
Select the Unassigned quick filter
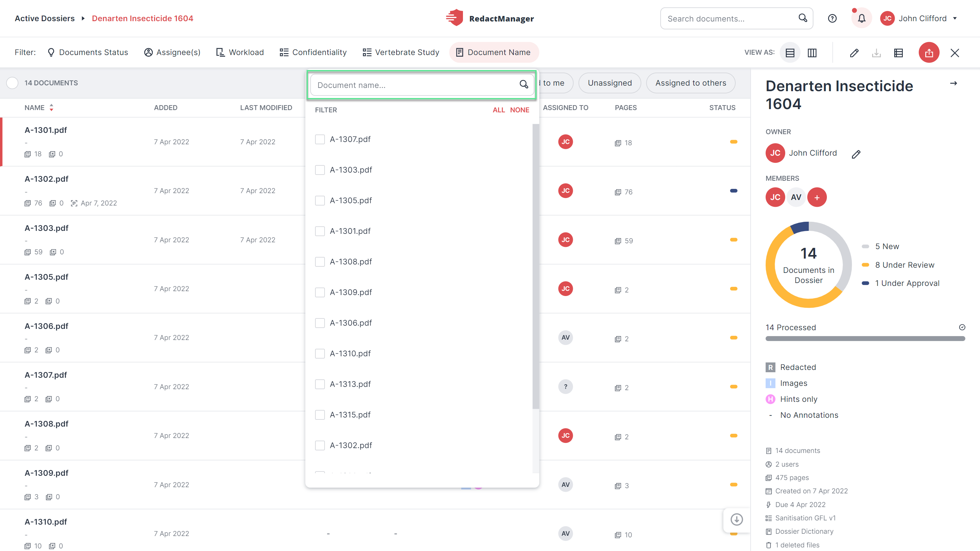click(x=610, y=83)
